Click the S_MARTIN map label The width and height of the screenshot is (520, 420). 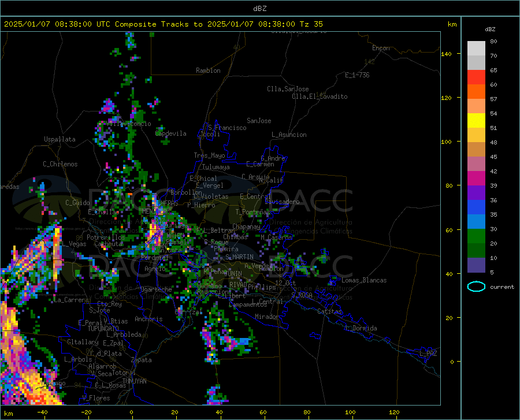tap(239, 257)
